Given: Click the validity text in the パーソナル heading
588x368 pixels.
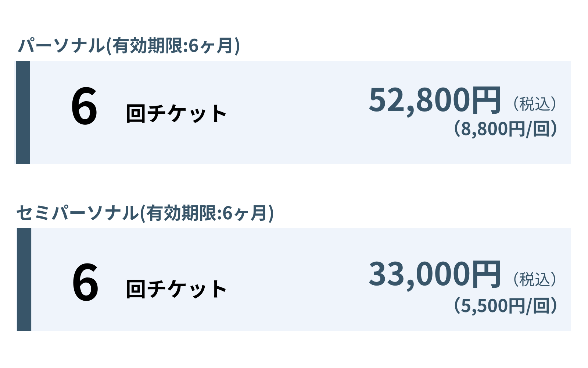Looking at the screenshot, I should click(x=173, y=46).
